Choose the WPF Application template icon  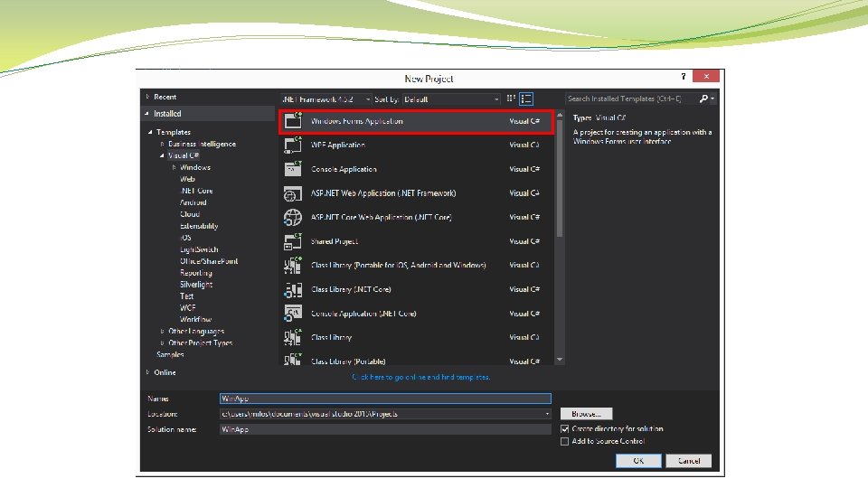click(293, 145)
